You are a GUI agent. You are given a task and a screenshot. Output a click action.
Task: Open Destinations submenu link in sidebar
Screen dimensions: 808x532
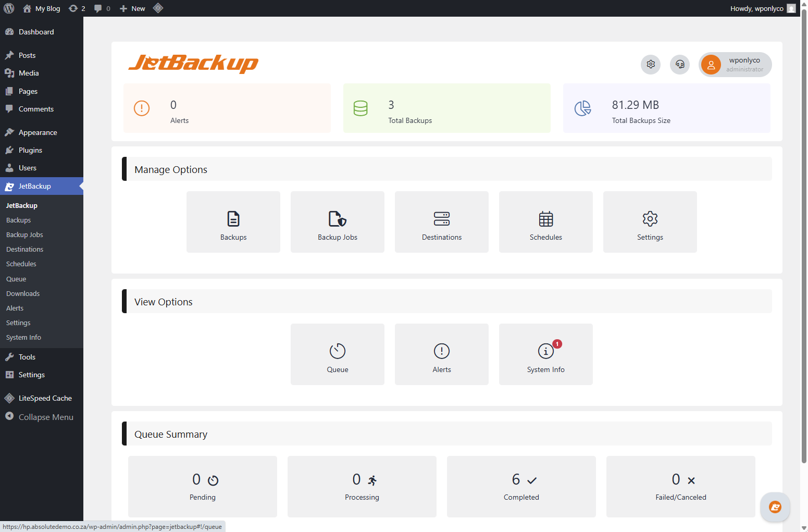tap(24, 249)
